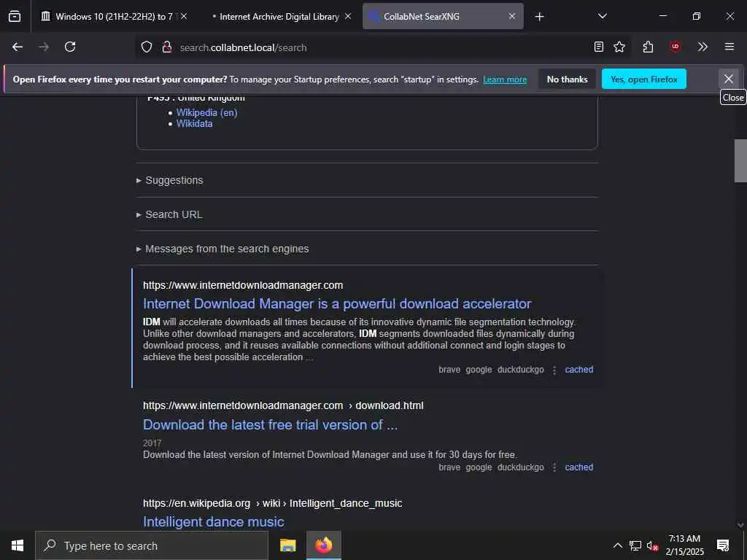
Task: Open the Wikipedia (en) link
Action: click(x=206, y=112)
